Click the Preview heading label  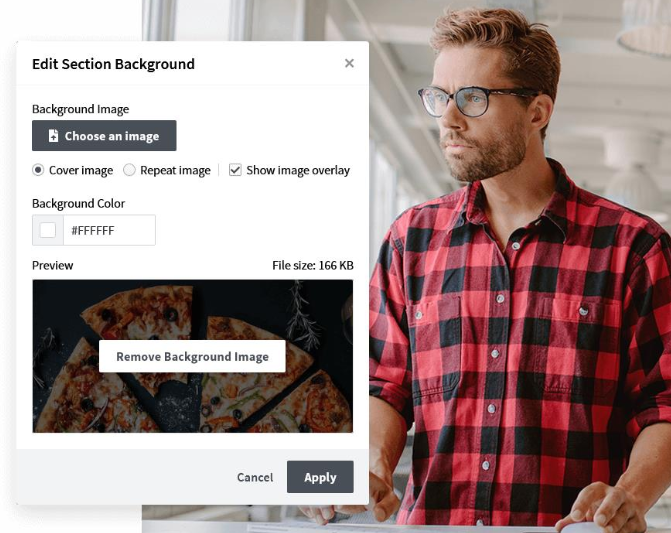click(x=53, y=266)
